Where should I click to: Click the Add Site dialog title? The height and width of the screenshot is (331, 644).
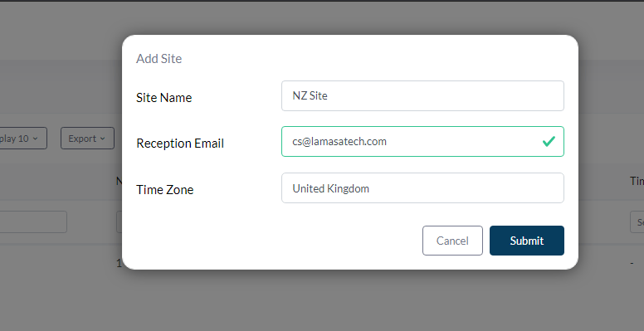coord(159,58)
